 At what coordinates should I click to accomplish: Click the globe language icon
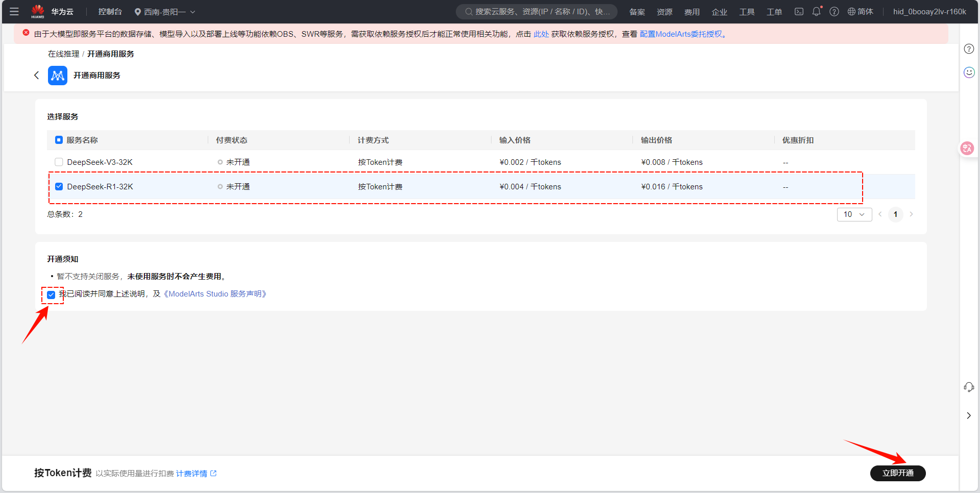tap(851, 11)
